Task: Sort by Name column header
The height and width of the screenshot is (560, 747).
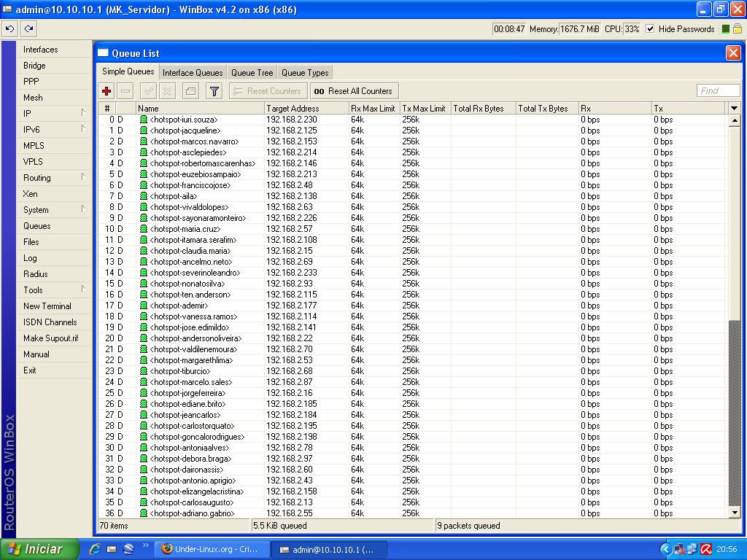Action: coord(200,109)
